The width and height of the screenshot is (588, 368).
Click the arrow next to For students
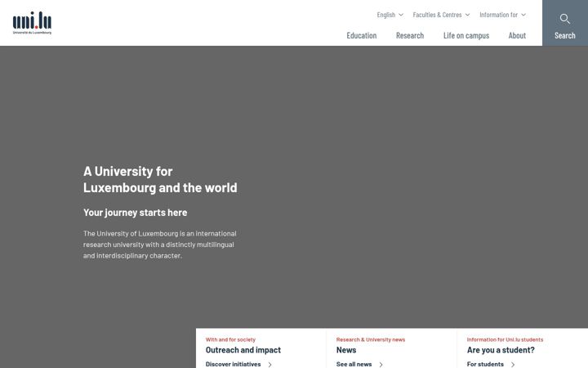(x=513, y=364)
